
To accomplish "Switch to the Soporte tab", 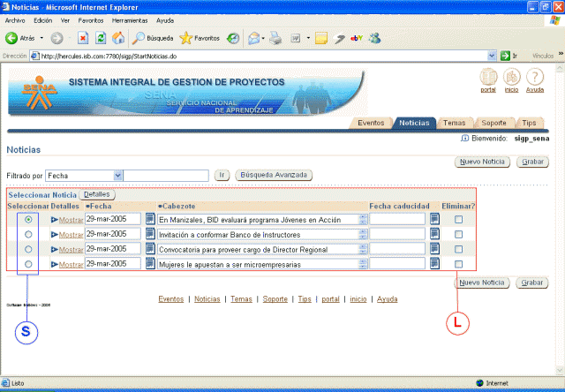I will 493,123.
